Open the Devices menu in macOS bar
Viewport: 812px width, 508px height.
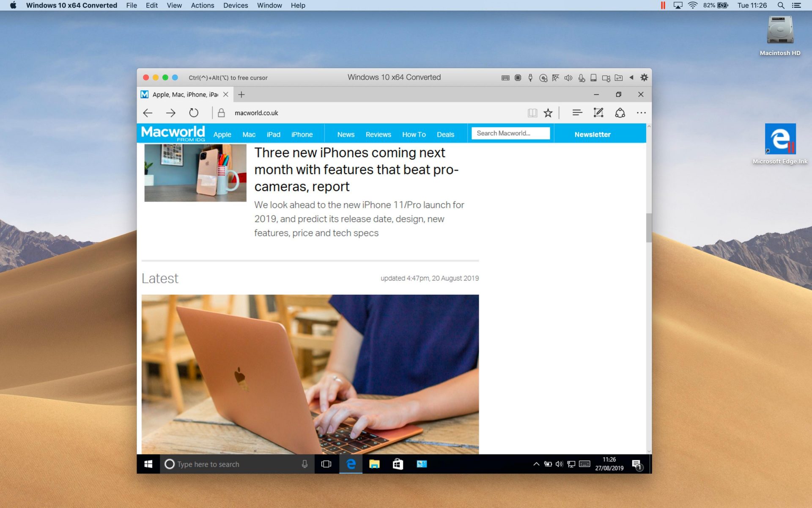(x=236, y=6)
